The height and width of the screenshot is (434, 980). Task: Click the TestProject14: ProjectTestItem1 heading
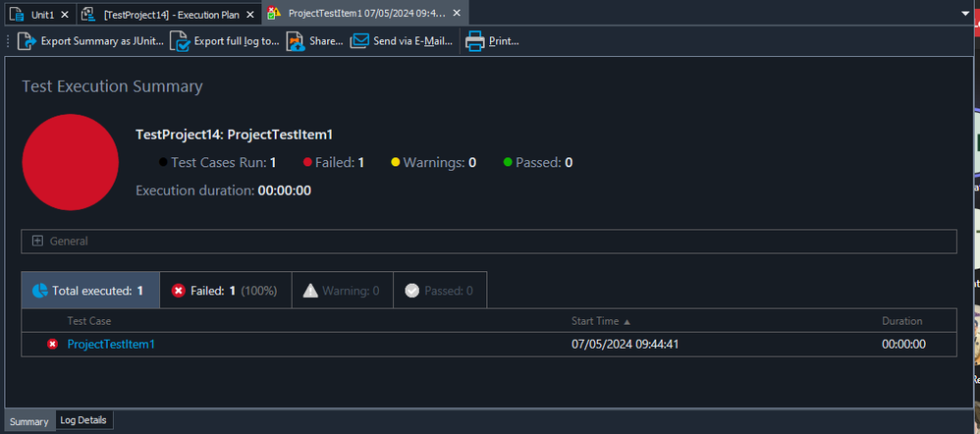pyautogui.click(x=235, y=135)
